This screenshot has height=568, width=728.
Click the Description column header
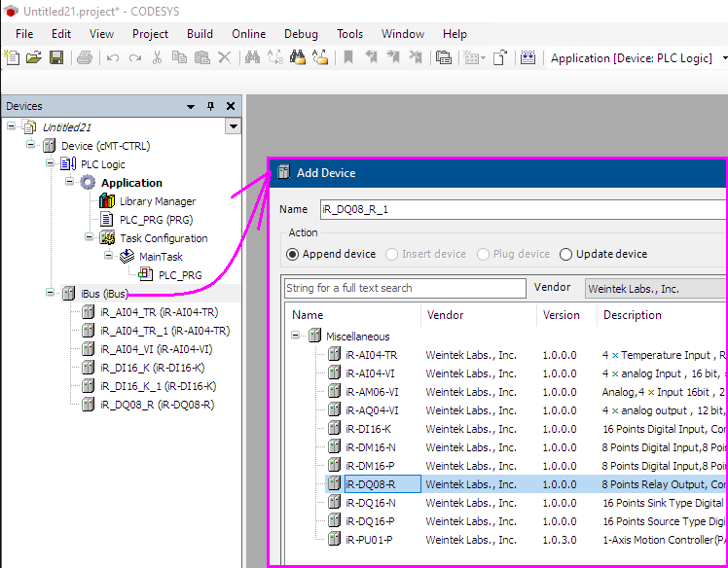(x=662, y=315)
